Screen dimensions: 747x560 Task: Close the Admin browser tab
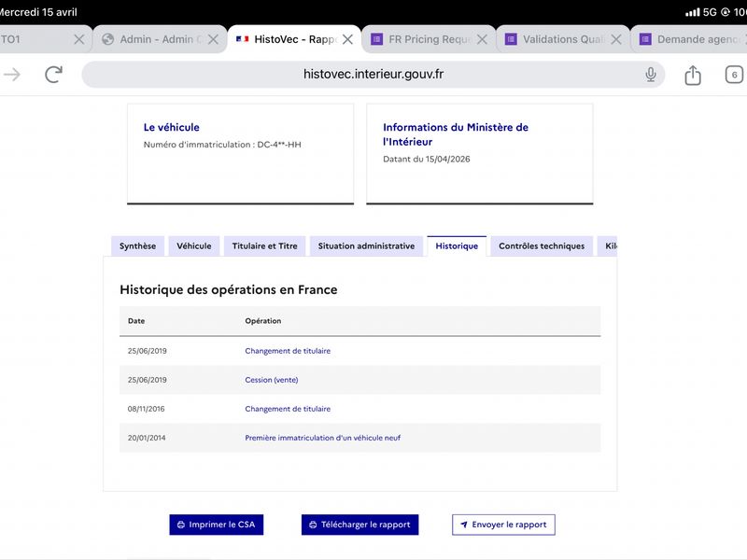click(214, 39)
